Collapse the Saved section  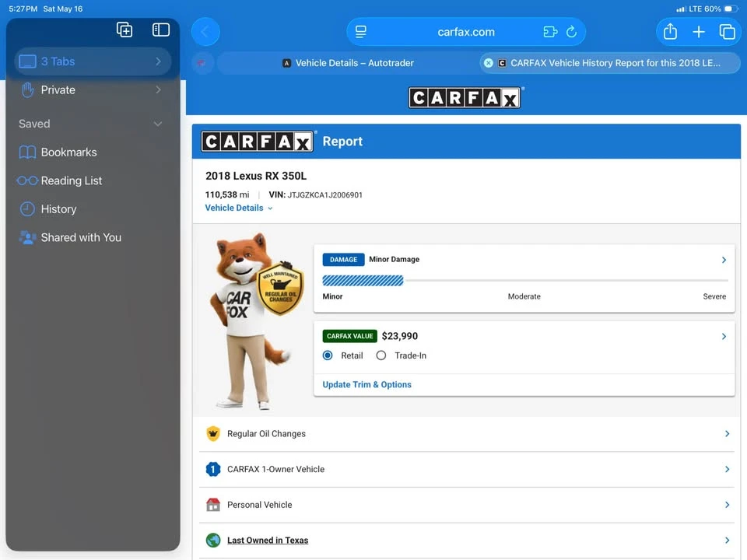click(x=158, y=124)
